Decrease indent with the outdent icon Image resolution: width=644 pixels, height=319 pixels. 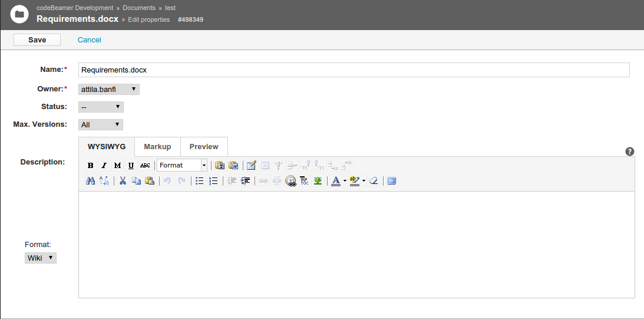click(232, 180)
